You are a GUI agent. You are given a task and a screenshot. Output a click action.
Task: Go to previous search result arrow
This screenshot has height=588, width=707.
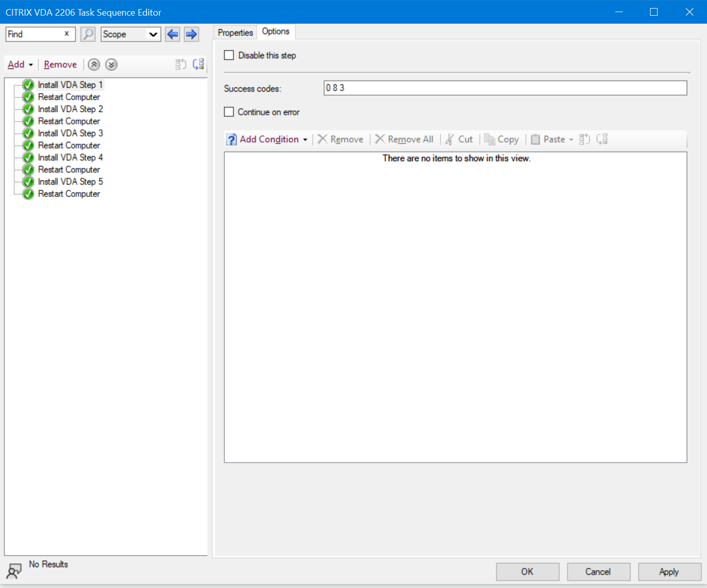coord(172,34)
